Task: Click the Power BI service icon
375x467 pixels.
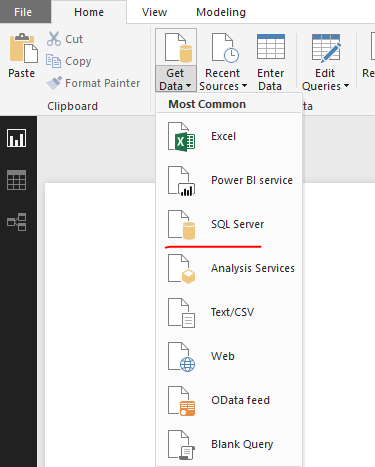Action: [x=181, y=181]
